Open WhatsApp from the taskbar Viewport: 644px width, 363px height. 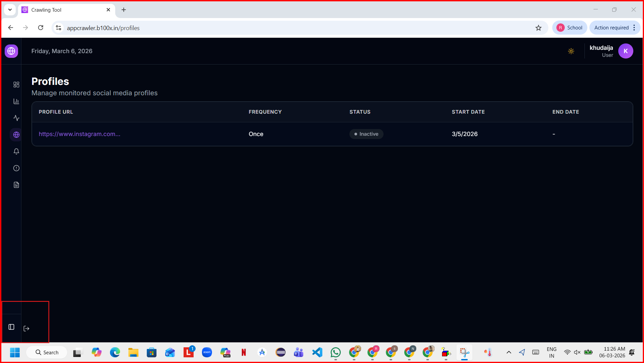[335, 352]
